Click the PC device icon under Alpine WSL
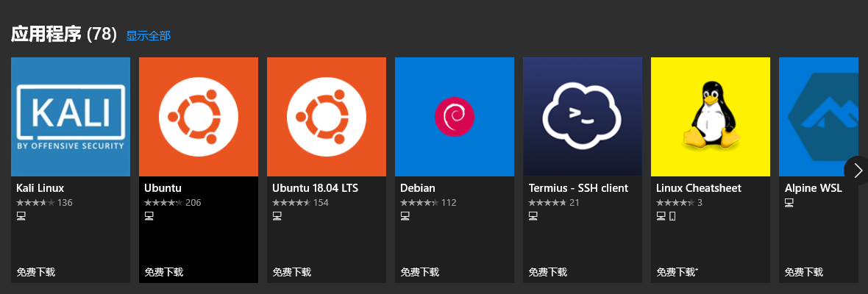Viewport: 868px width, 294px height. click(789, 203)
